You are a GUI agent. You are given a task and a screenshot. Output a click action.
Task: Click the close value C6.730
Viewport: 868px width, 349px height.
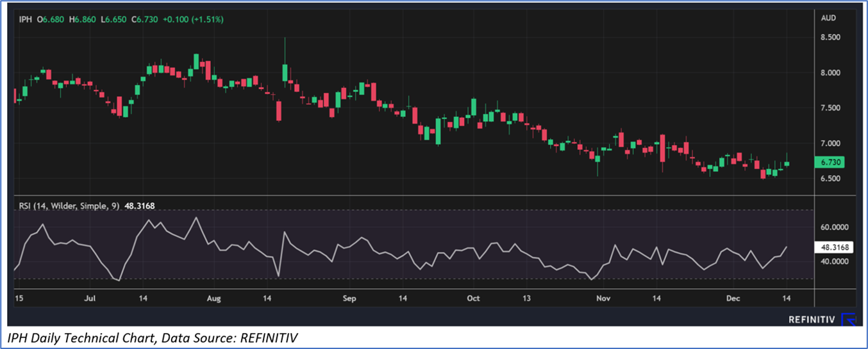coord(144,20)
